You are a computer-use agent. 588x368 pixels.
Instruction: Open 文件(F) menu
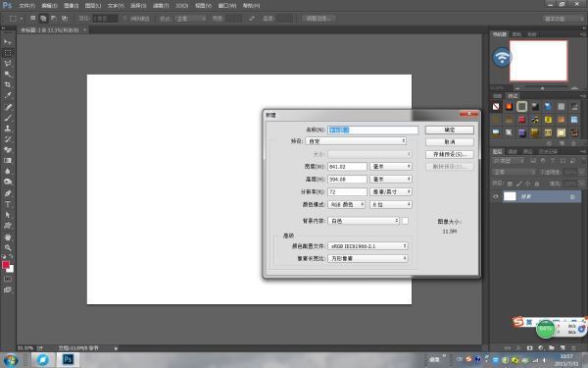[x=27, y=6]
